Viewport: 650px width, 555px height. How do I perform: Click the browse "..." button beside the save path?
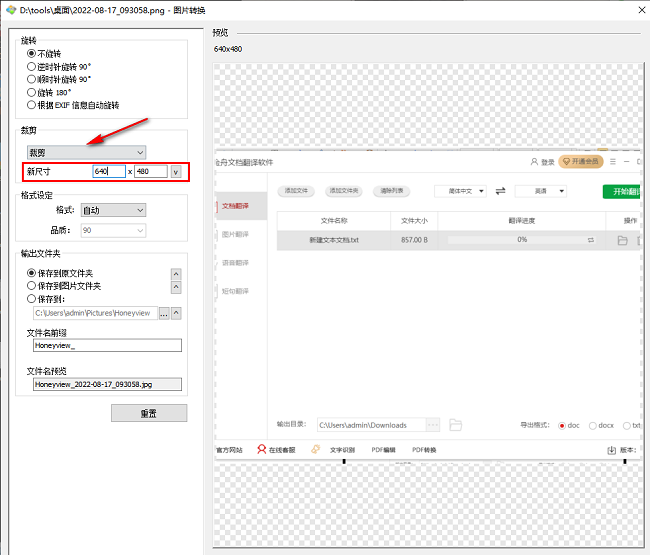coord(164,314)
